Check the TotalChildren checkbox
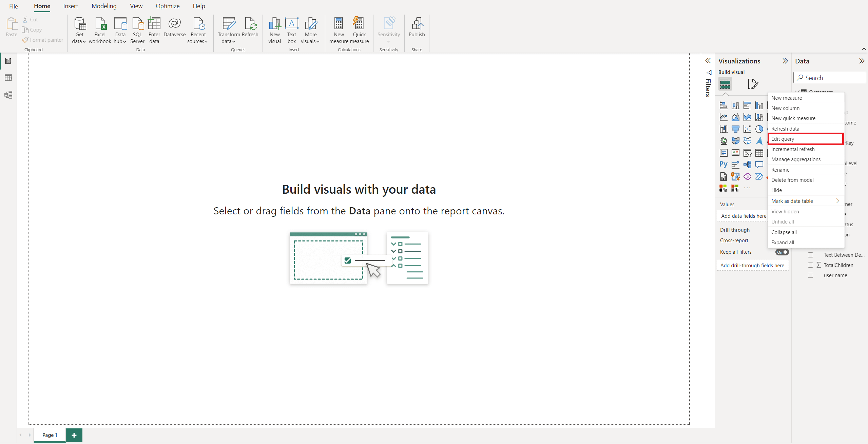The image size is (868, 444). coord(811,265)
